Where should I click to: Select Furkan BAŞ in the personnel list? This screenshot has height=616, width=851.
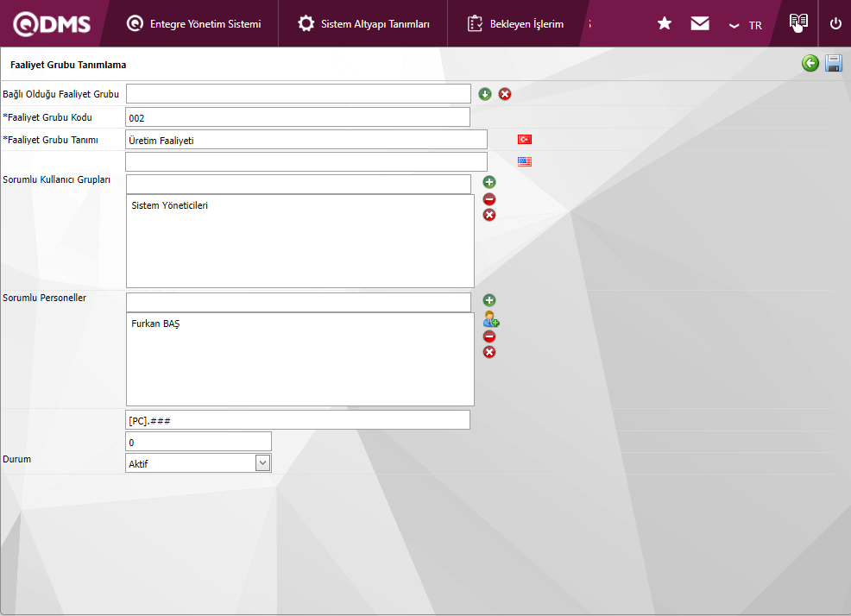coord(156,324)
